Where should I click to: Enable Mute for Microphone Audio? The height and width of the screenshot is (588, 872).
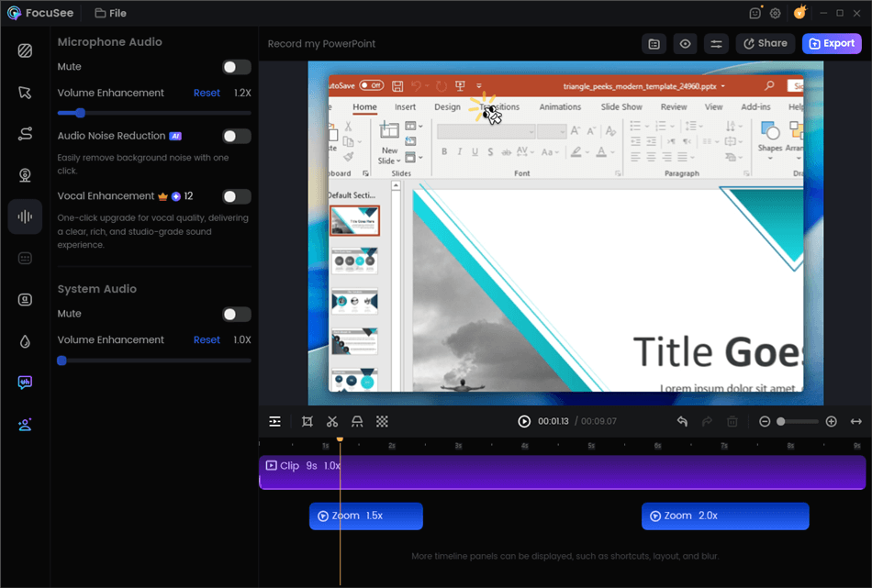236,66
